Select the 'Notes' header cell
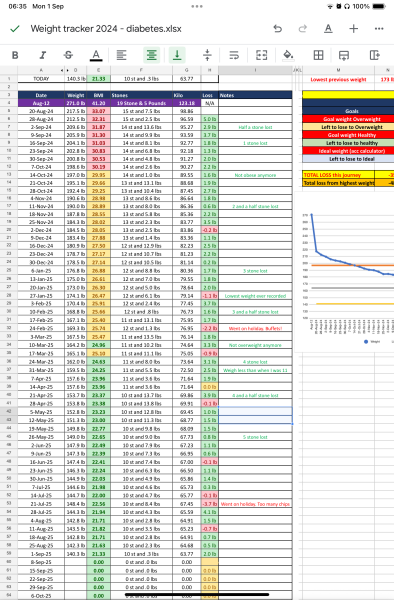Screen dimensions: 394x600 pos(255,95)
